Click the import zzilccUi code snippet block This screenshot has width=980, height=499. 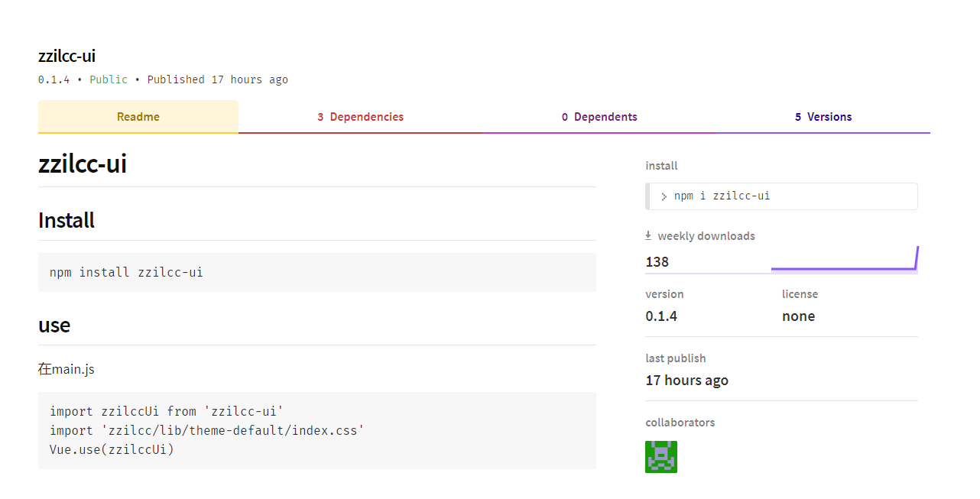pos(316,430)
